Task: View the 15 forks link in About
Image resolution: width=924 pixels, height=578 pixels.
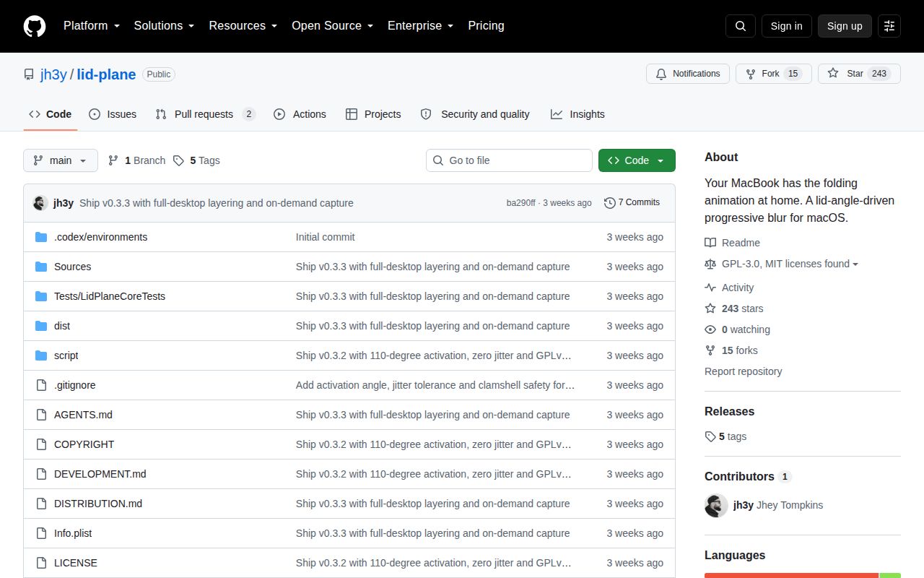Action: coord(731,350)
